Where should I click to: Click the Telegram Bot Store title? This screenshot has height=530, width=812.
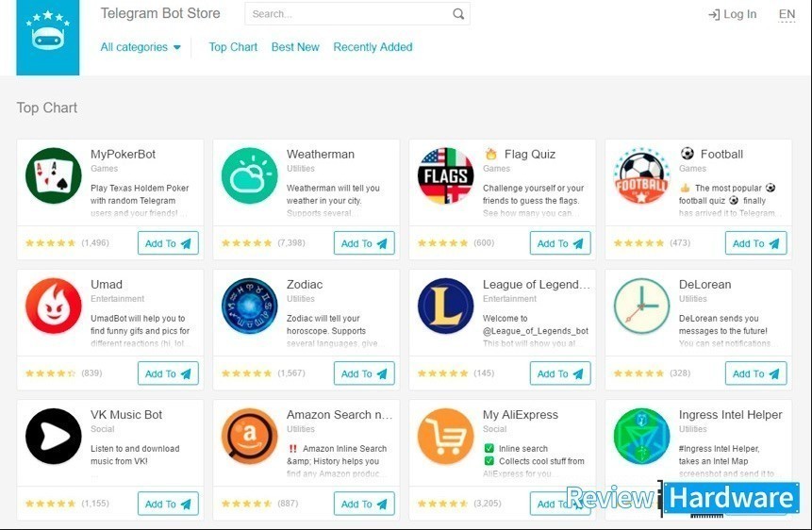[160, 13]
